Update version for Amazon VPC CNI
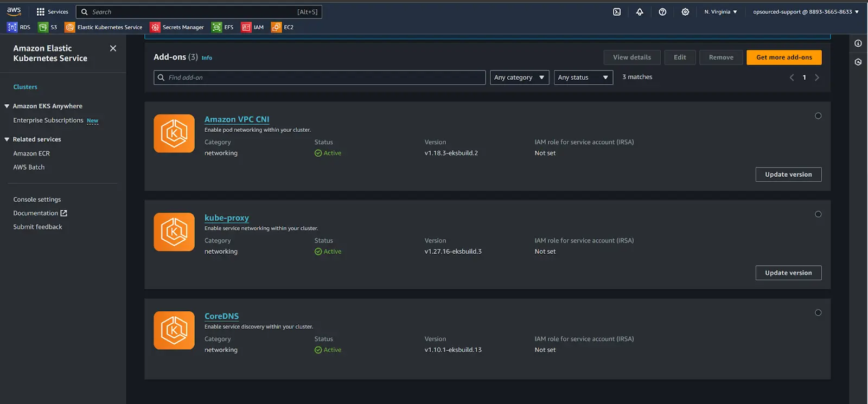Image resolution: width=868 pixels, height=404 pixels. [x=788, y=175]
